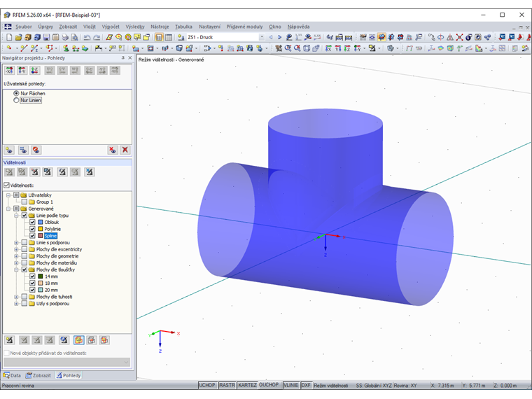Go to previous load case arrow
Image resolution: width=532 pixels, height=399 pixels.
pos(271,37)
